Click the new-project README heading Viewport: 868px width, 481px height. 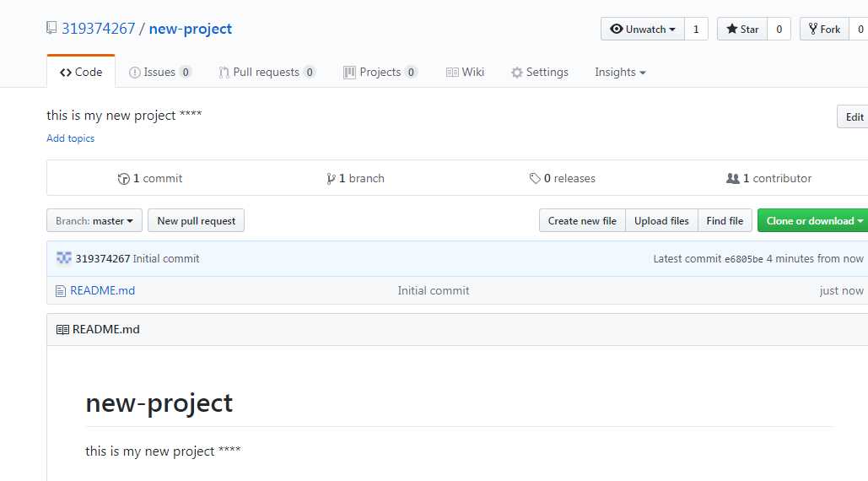(x=159, y=403)
